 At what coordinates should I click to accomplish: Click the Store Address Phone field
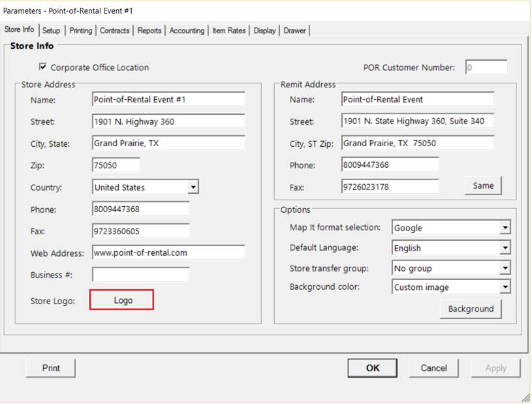141,209
